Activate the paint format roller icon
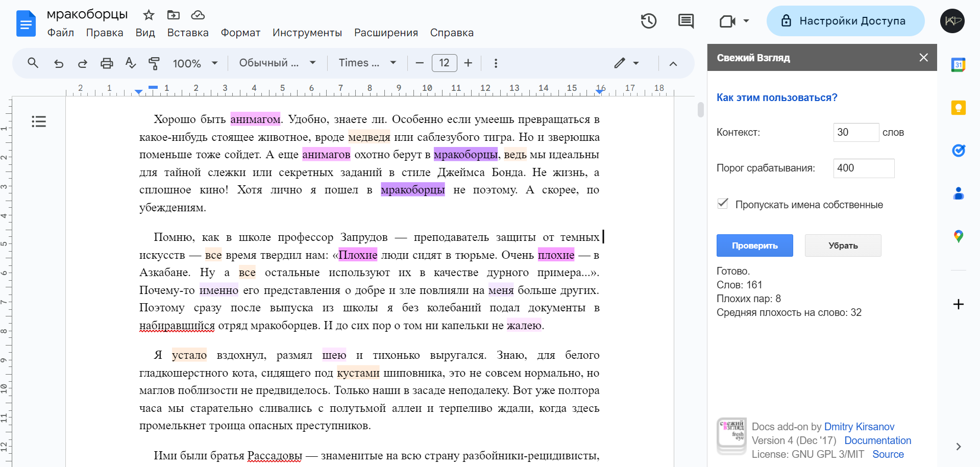Viewport: 980px width, 467px height. coord(154,63)
